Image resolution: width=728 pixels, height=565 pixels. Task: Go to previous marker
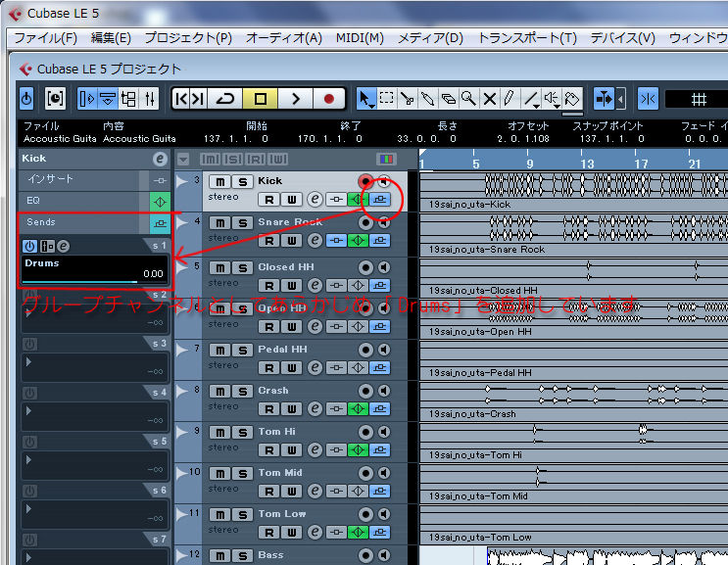(181, 99)
